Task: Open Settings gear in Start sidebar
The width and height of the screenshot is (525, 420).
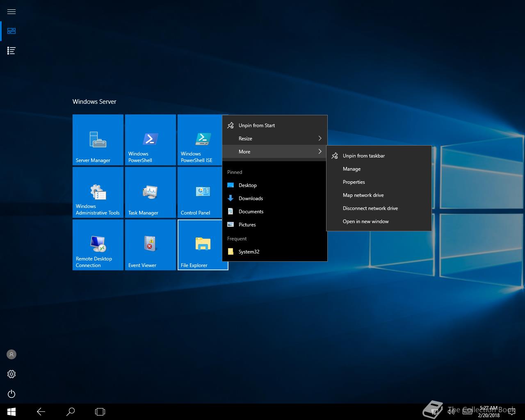Action: click(11, 374)
